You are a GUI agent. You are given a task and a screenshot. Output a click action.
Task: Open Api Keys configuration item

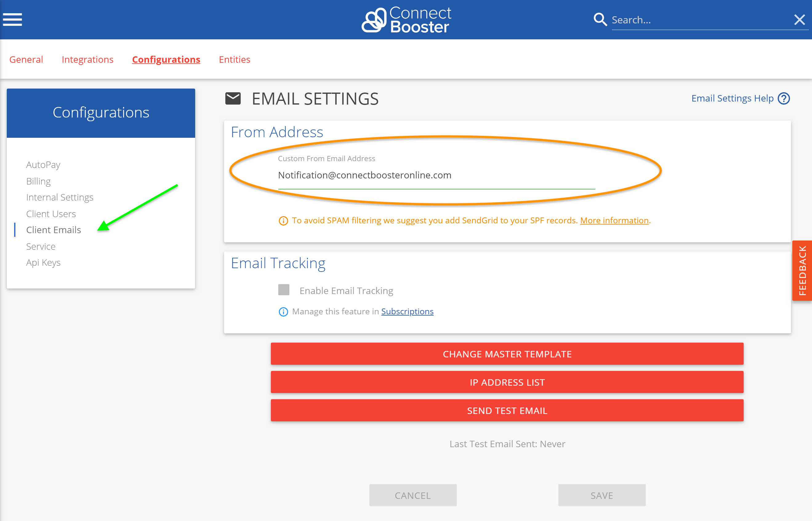point(43,263)
